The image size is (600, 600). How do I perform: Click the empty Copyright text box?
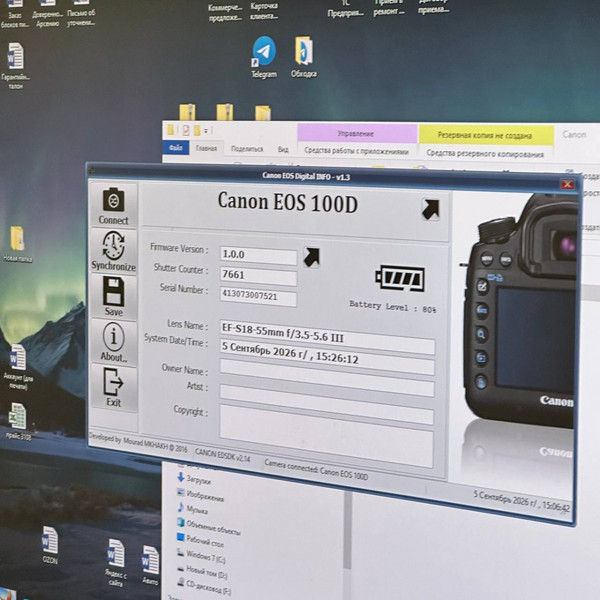pyautogui.click(x=326, y=436)
